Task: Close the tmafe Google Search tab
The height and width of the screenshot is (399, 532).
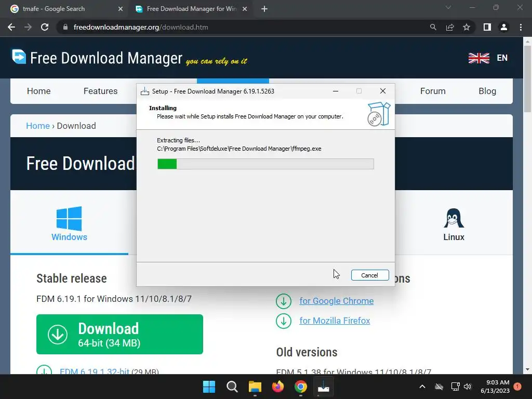Action: pyautogui.click(x=121, y=9)
